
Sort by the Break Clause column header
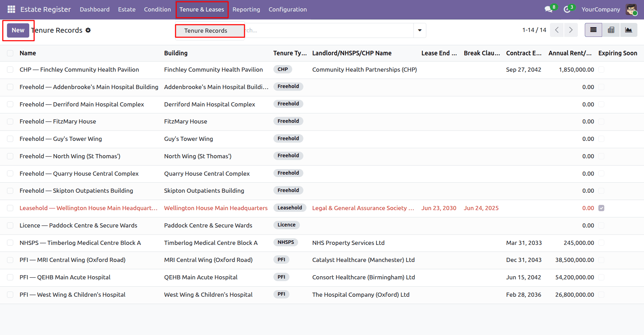pyautogui.click(x=482, y=53)
